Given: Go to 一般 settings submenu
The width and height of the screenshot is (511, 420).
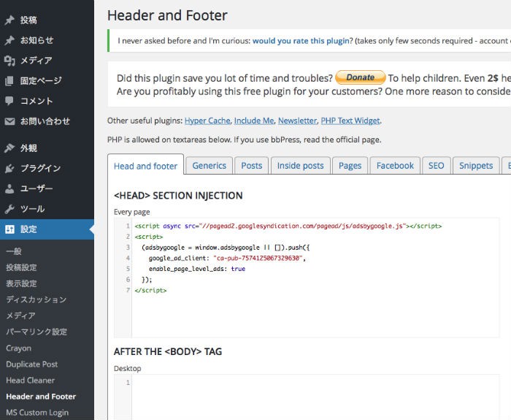Looking at the screenshot, I should [14, 251].
